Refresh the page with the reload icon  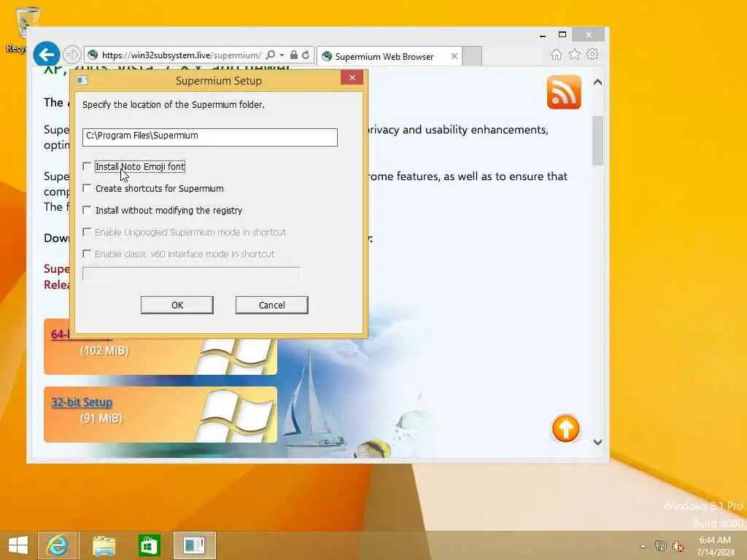(x=306, y=55)
